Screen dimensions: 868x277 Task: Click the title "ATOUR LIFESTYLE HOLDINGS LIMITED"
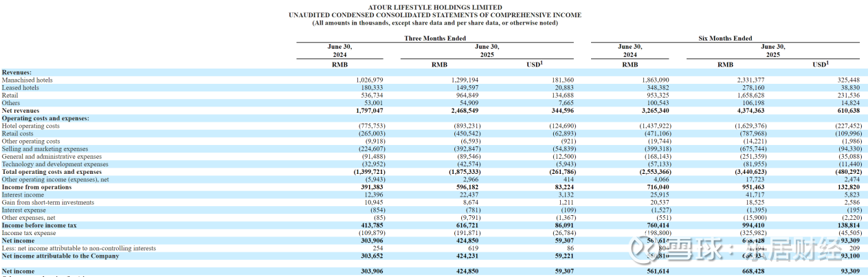434,8
